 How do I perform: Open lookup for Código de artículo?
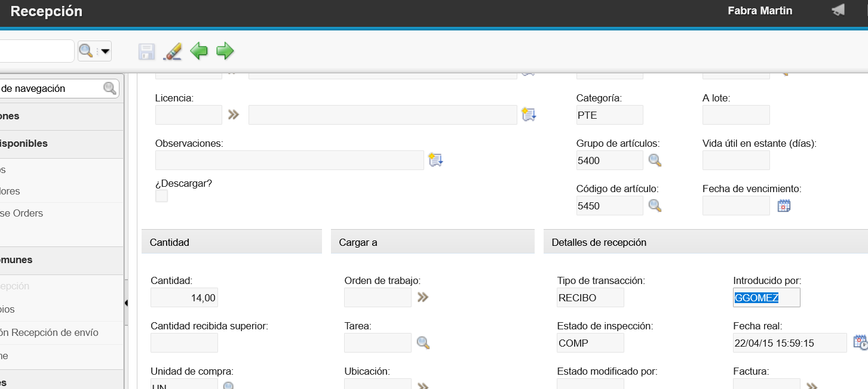[655, 206]
